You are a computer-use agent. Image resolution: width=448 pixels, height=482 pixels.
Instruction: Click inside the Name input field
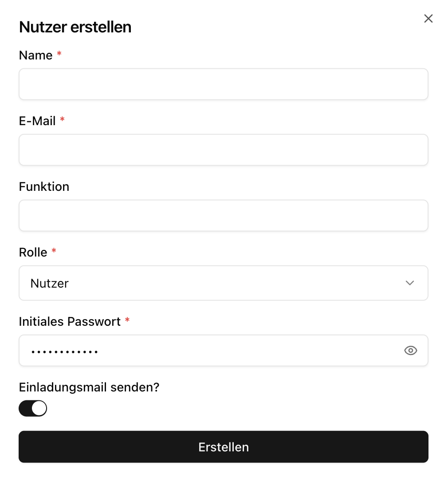pyautogui.click(x=224, y=84)
